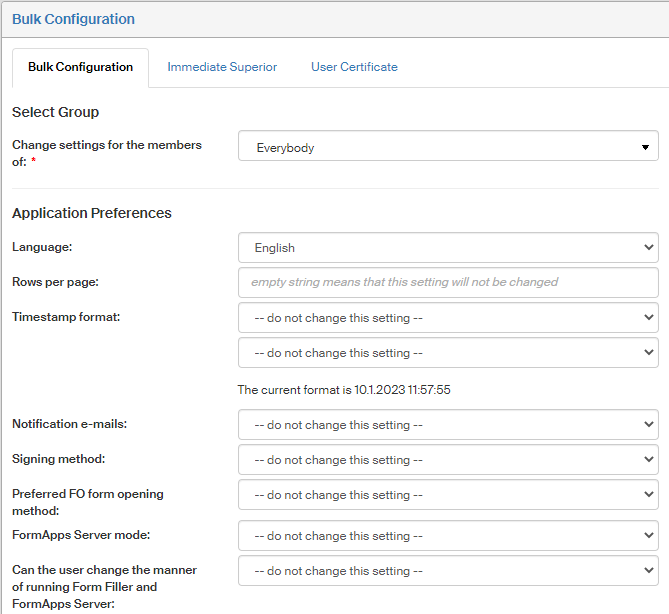
Task: Open the FormApps Server mode dropdown
Action: [x=448, y=536]
